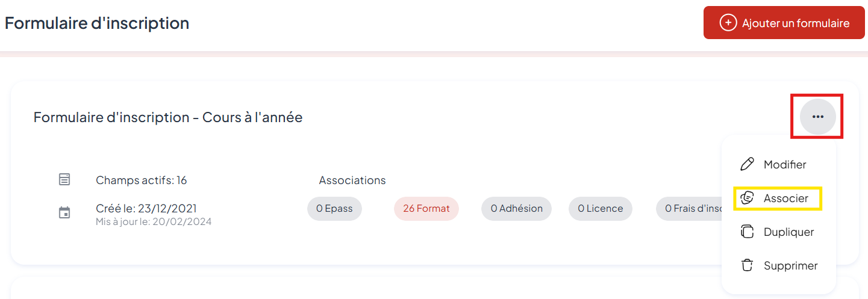Click the form icon beside Champs actifs
The image size is (868, 299).
(x=64, y=179)
